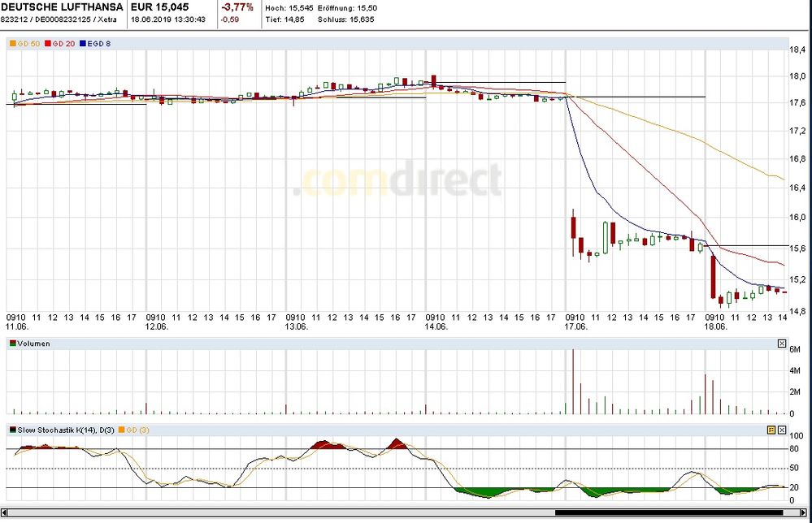The image size is (812, 523).
Task: Click the scrollbar right arrow
Action: click(804, 513)
